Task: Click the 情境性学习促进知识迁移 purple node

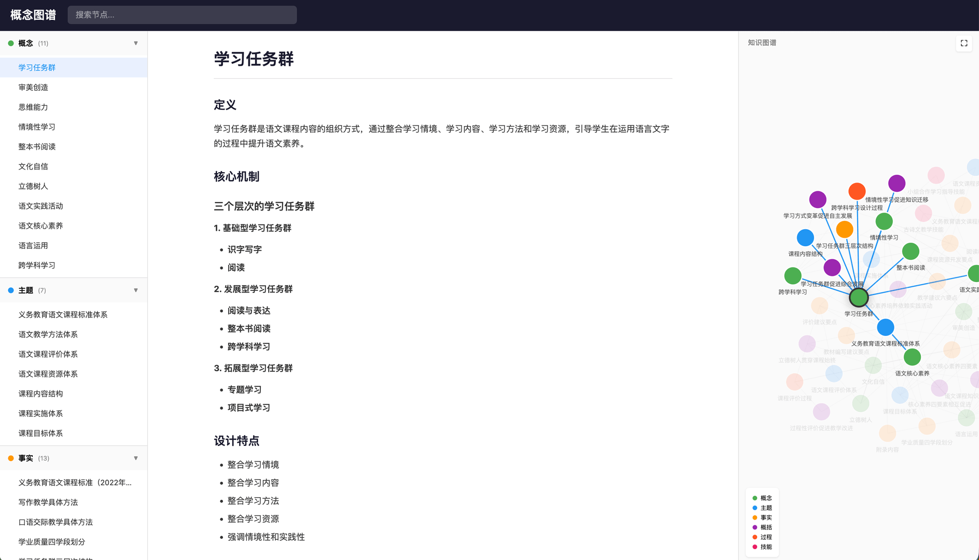Action: pyautogui.click(x=897, y=183)
